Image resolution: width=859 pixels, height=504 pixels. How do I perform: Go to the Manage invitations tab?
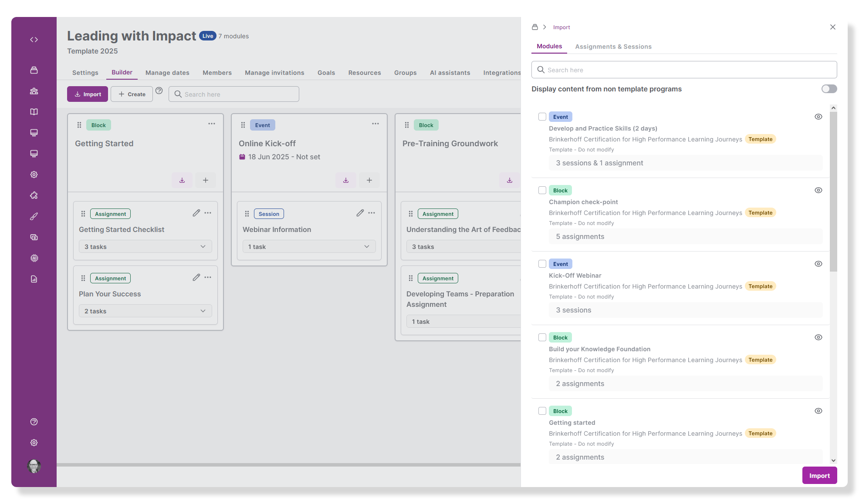coord(274,73)
